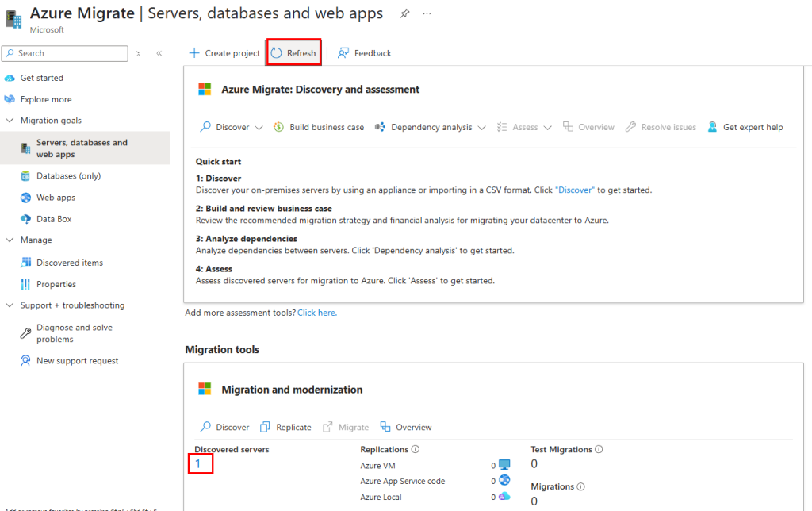The width and height of the screenshot is (812, 511).
Task: Click the Replications info icon
Action: tap(416, 449)
